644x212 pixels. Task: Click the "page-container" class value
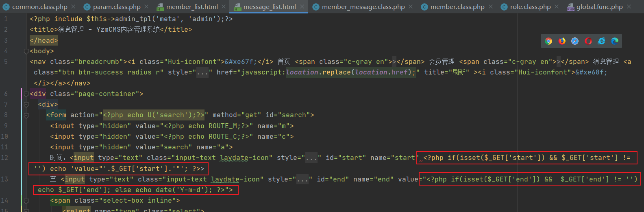pyautogui.click(x=107, y=94)
